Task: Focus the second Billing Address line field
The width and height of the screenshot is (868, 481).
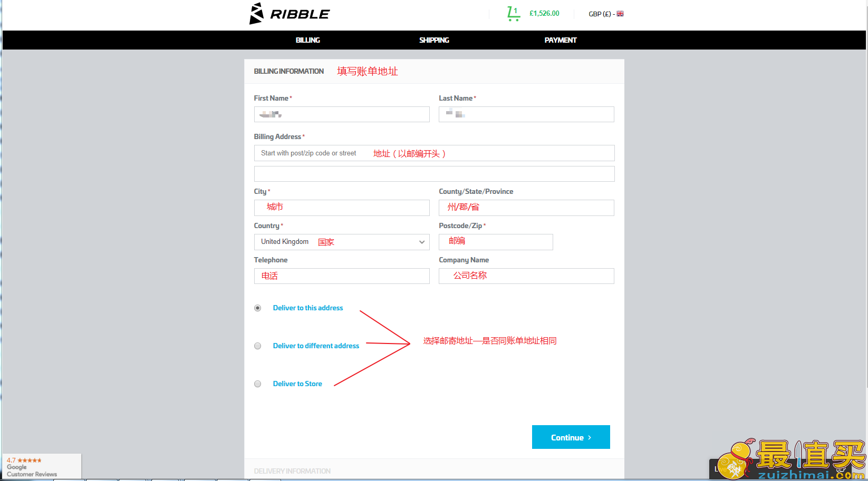Action: coord(435,174)
